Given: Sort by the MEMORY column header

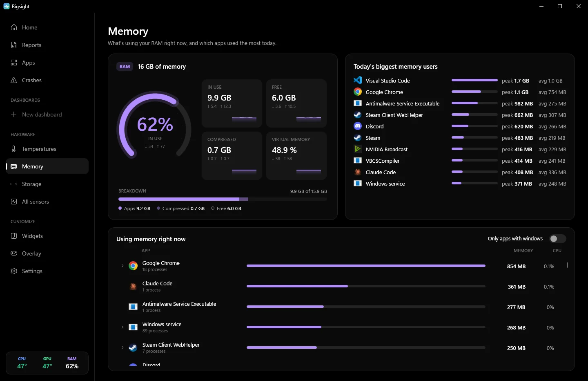Looking at the screenshot, I should tap(523, 251).
